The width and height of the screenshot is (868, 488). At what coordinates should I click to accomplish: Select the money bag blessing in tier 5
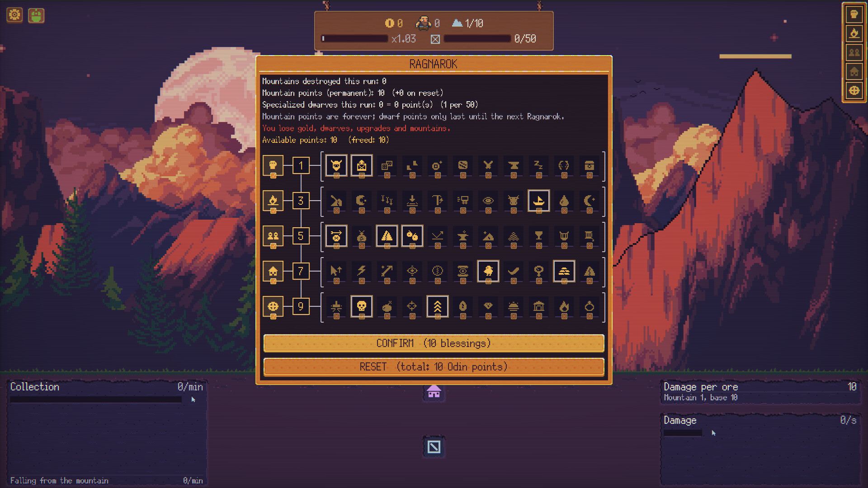point(362,236)
